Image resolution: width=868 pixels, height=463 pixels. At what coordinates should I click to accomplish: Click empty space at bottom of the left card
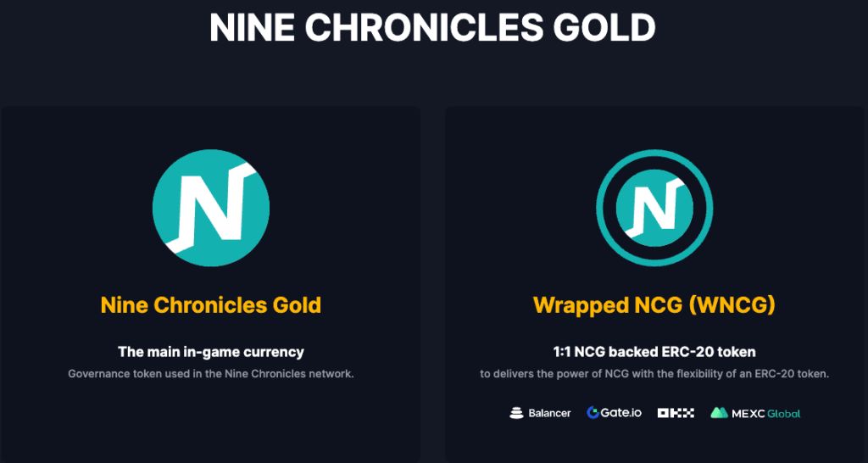pyautogui.click(x=211, y=432)
